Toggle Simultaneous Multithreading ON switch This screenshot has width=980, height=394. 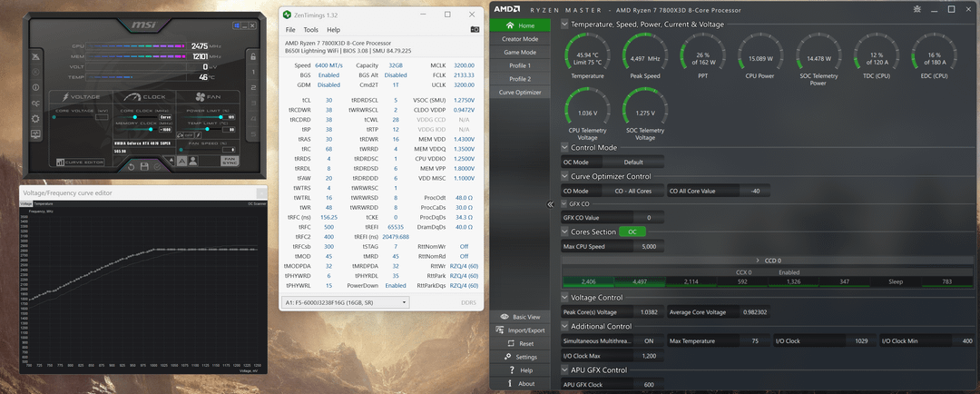[649, 340]
